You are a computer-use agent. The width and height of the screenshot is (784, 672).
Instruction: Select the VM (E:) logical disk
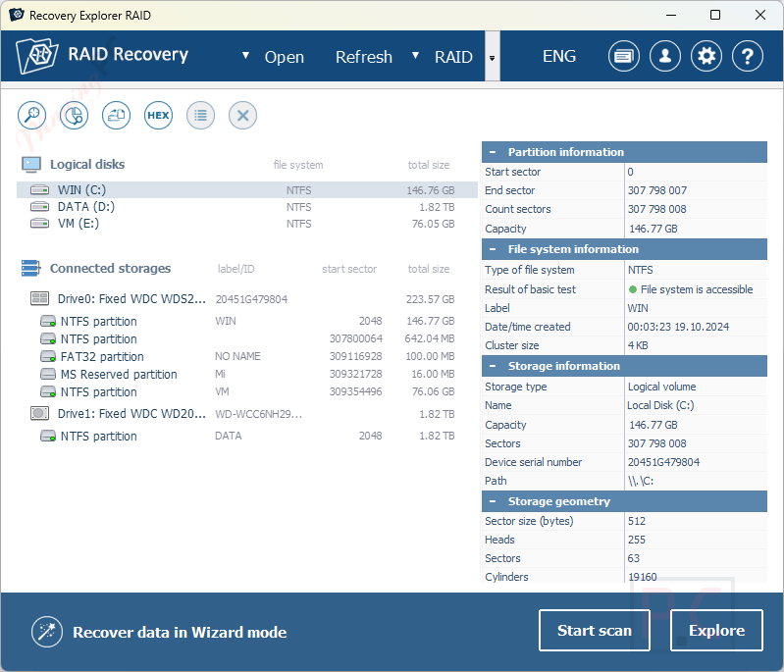tap(247, 223)
